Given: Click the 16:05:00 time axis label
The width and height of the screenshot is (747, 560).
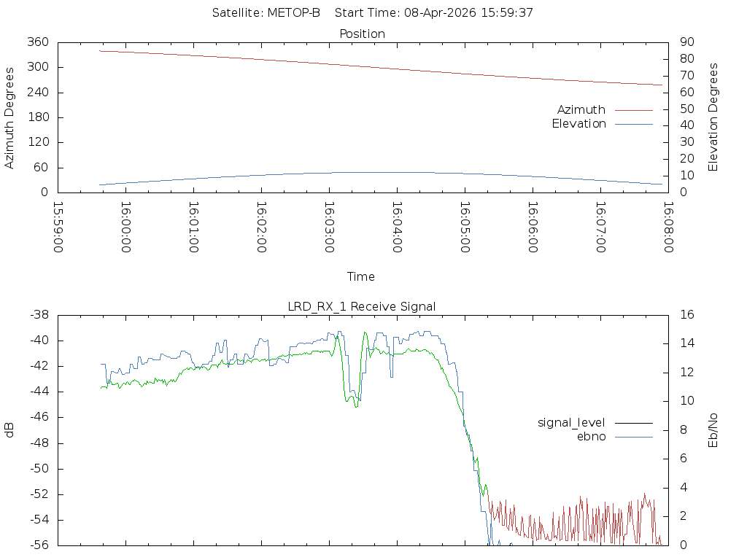Looking at the screenshot, I should coord(465,227).
